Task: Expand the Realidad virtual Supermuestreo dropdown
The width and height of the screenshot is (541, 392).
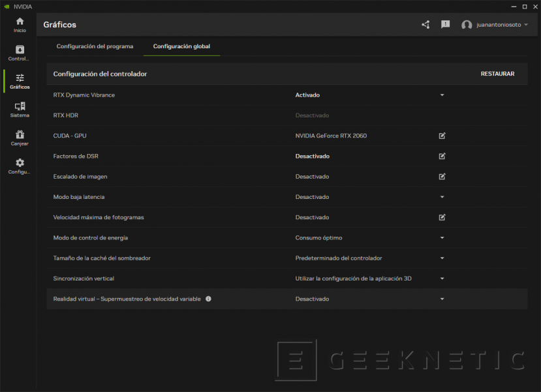Action: pos(442,299)
